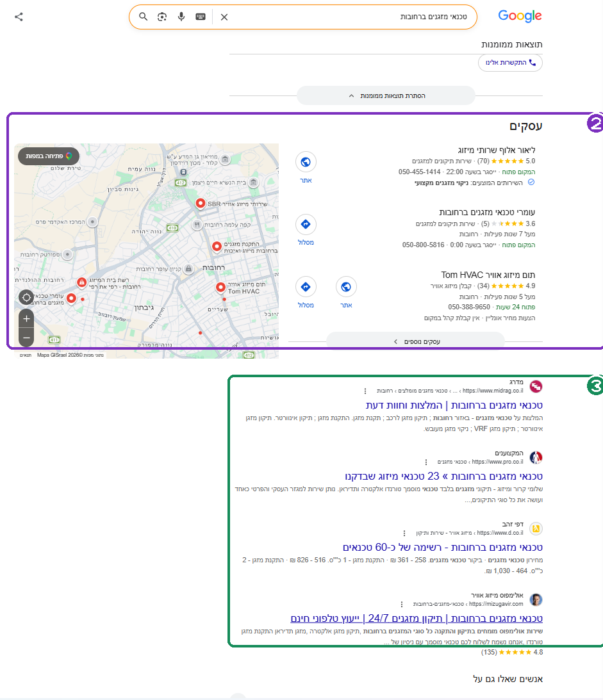Open more options for d.co.il result
The width and height of the screenshot is (603, 700).
(404, 533)
